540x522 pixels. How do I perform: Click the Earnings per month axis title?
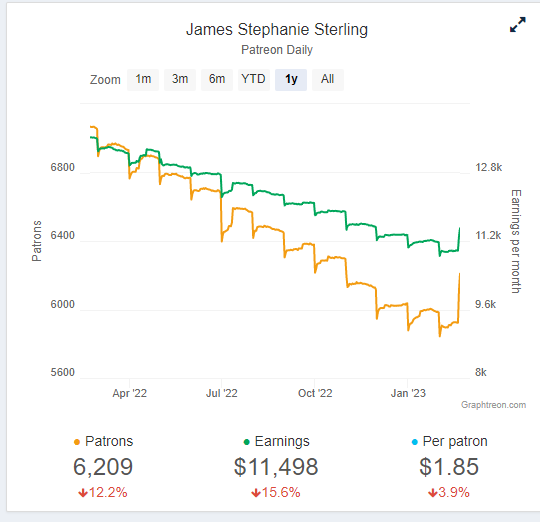click(x=516, y=241)
